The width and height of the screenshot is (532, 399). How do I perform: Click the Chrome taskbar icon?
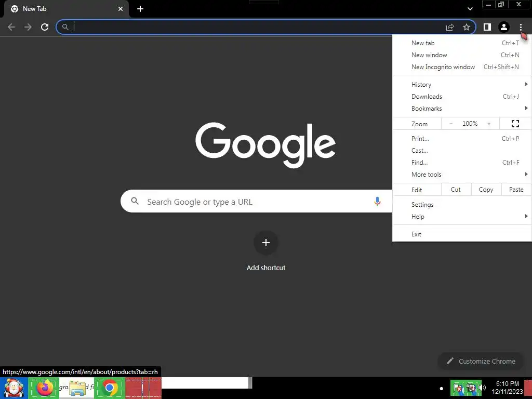tap(110, 388)
